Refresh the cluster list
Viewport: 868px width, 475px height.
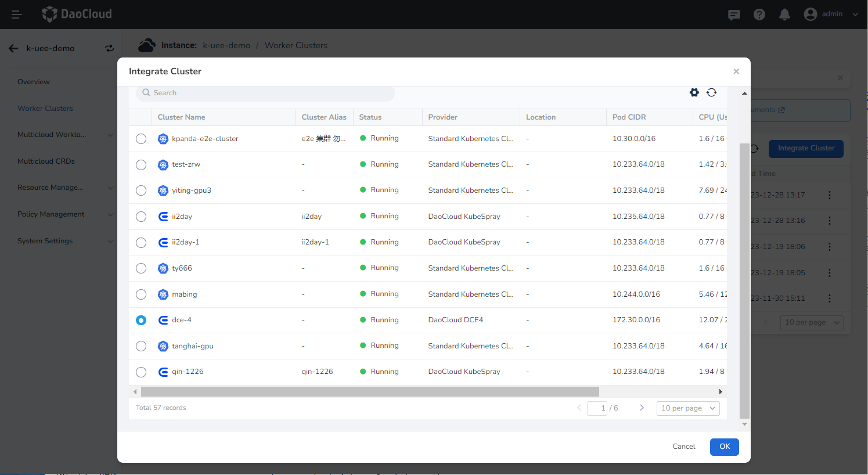(712, 92)
